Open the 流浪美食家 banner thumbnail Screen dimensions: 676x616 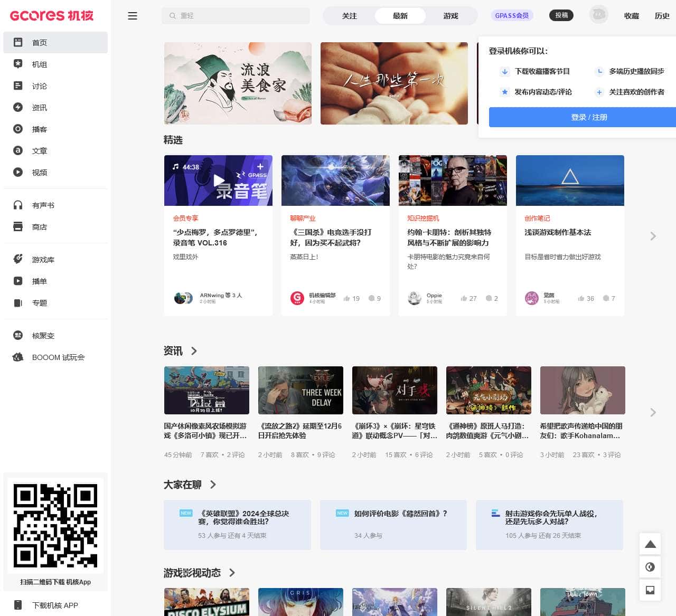tap(238, 83)
